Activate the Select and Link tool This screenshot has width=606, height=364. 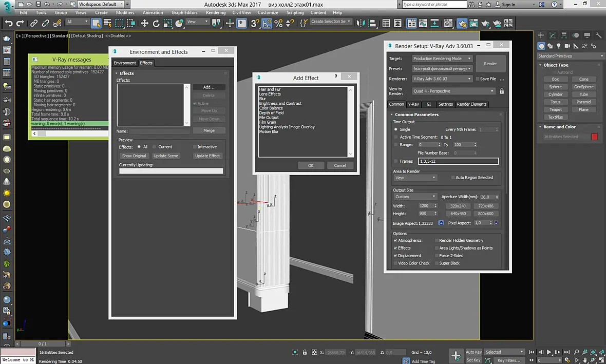[x=34, y=23]
